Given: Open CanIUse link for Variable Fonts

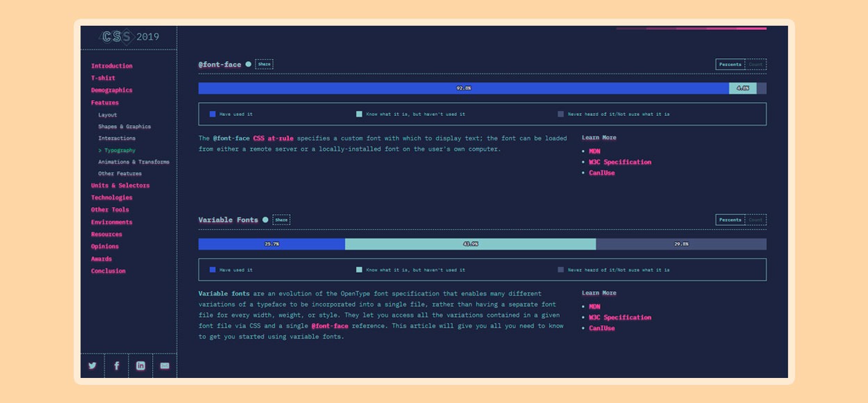Looking at the screenshot, I should (601, 329).
